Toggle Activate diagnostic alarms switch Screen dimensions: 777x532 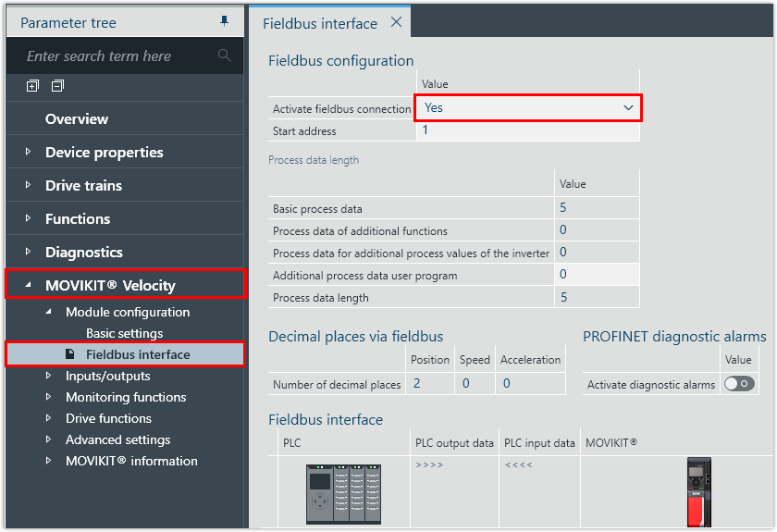pos(739,384)
